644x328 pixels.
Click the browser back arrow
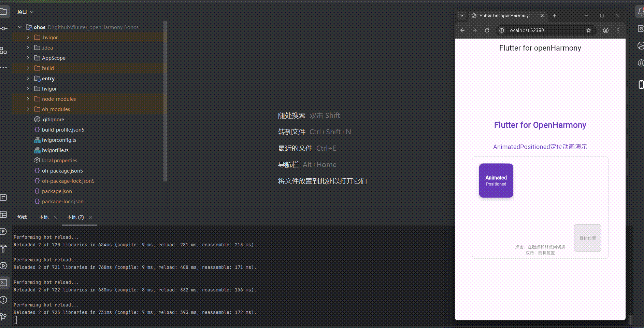pyautogui.click(x=462, y=30)
